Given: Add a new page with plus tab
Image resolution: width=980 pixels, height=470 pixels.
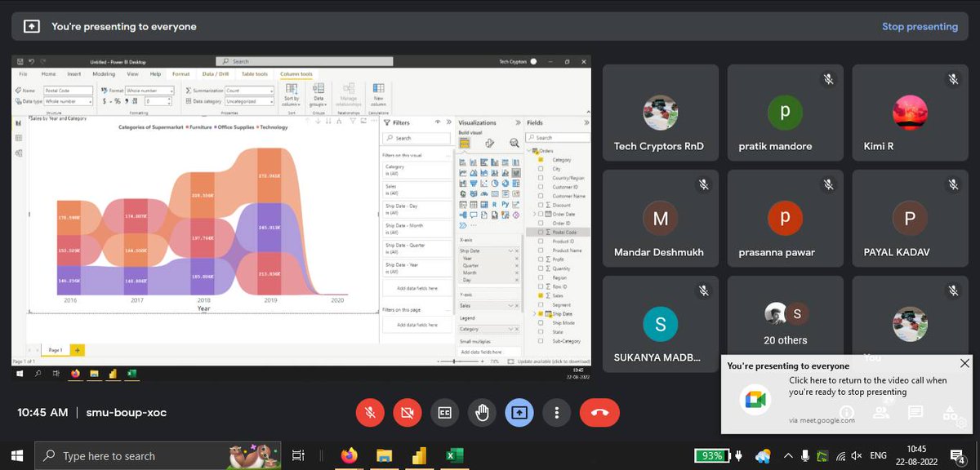Looking at the screenshot, I should (78, 350).
